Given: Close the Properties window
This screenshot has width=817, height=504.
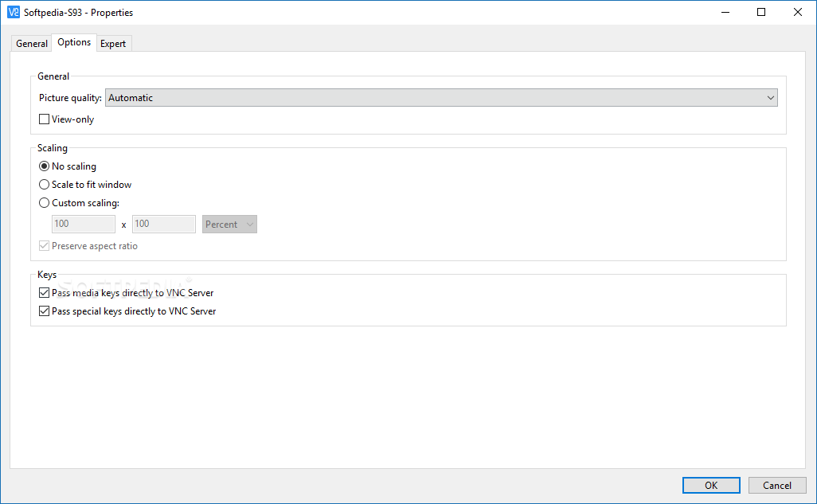Looking at the screenshot, I should click(798, 12).
